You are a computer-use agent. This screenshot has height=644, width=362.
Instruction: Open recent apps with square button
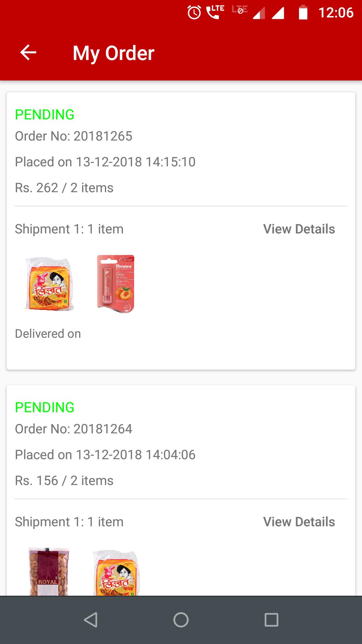(x=271, y=620)
